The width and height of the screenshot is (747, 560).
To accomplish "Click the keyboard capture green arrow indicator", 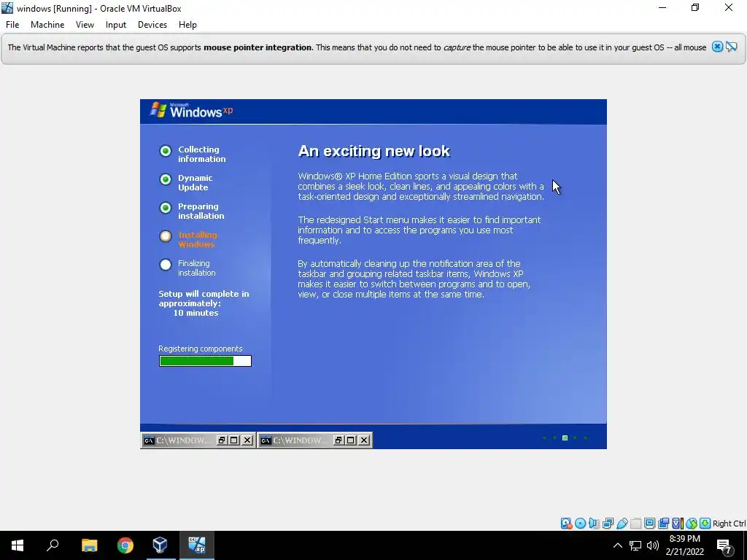I will [x=705, y=524].
